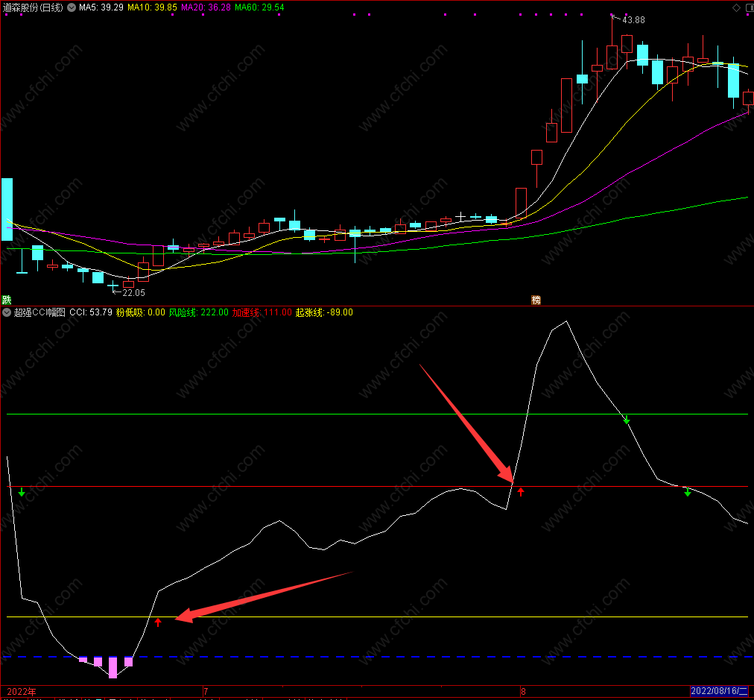Click the 道森股份(日线) stock title
The height and width of the screenshot is (700, 754).
click(33, 7)
